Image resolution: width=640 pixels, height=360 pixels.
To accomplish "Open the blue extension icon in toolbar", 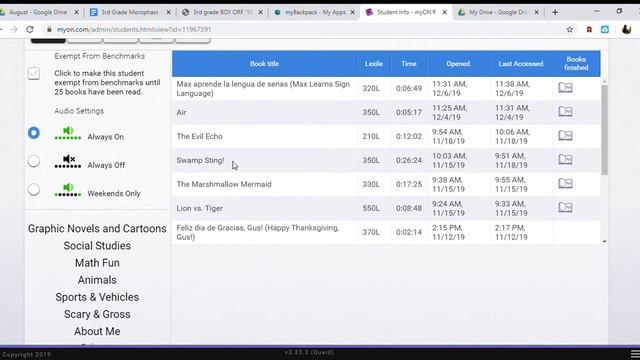I will point(605,29).
